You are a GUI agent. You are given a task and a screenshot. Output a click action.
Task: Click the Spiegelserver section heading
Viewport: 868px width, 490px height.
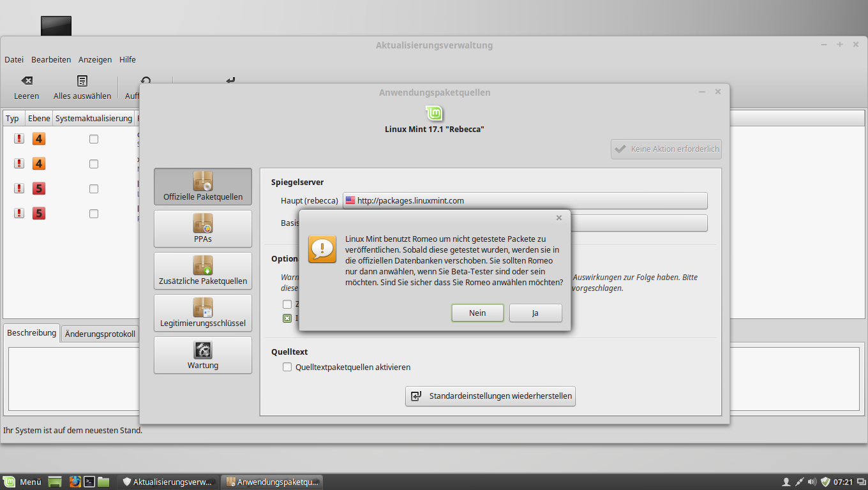297,182
